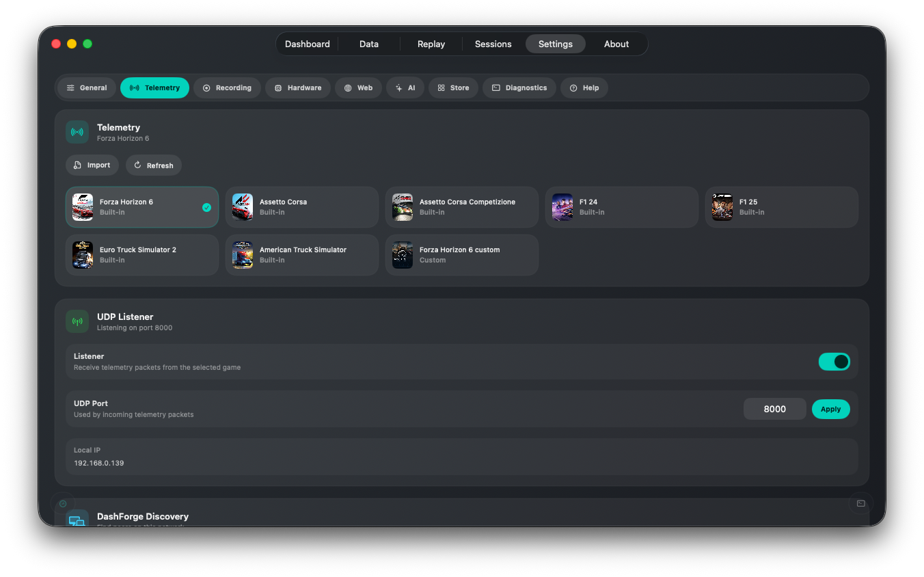This screenshot has width=924, height=577.
Task: Click the Local IP address 192.168.0.139
Action: (99, 463)
